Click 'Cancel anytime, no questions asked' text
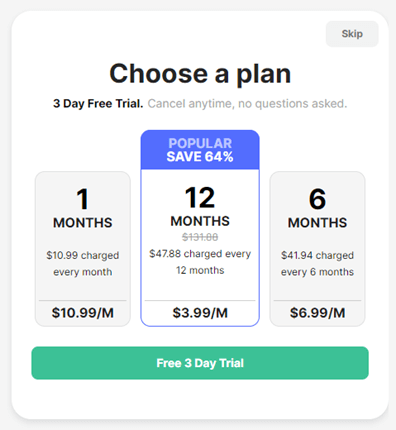 (x=247, y=104)
